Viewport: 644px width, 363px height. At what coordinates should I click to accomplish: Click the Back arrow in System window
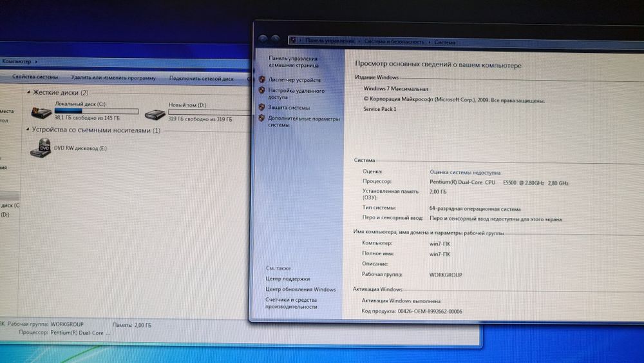[x=263, y=39]
